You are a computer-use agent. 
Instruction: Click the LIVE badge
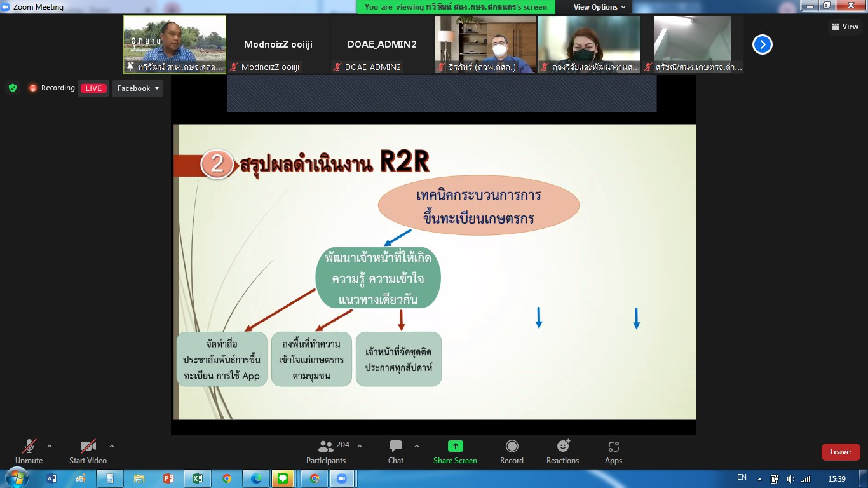coord(93,88)
